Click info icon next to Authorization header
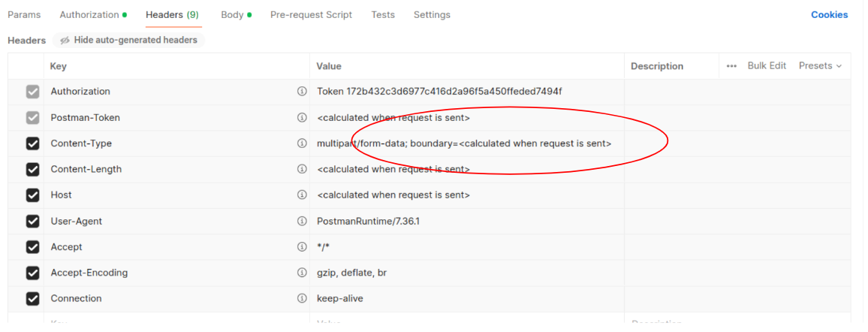The height and width of the screenshot is (332, 868). coord(302,92)
